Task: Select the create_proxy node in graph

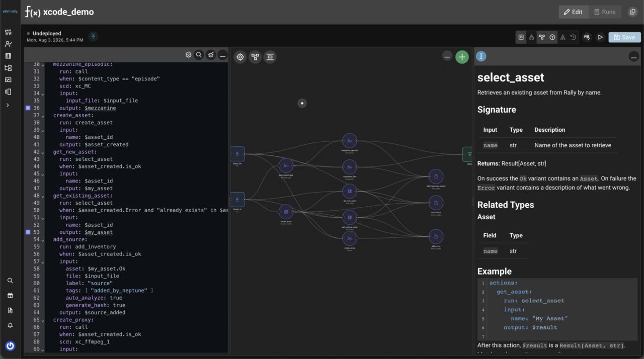Action: 350,238
